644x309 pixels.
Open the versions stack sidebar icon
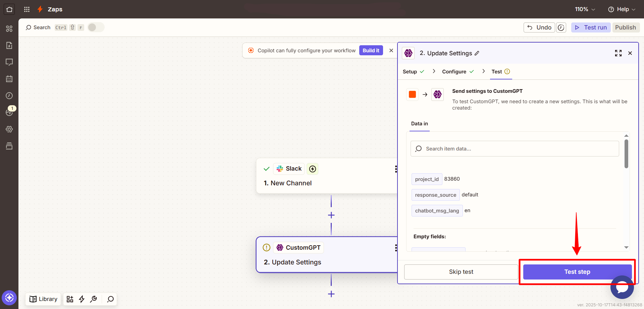(9, 146)
